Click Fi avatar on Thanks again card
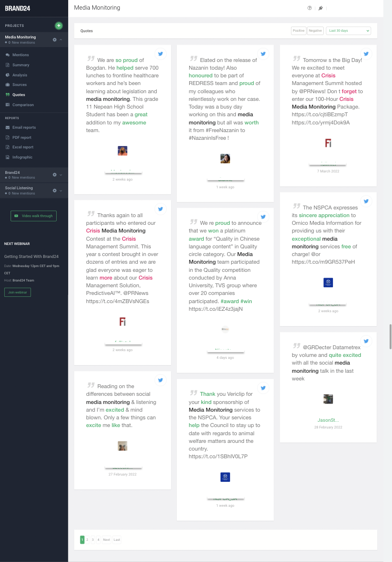Viewport: 392px width, 562px height. (122, 321)
